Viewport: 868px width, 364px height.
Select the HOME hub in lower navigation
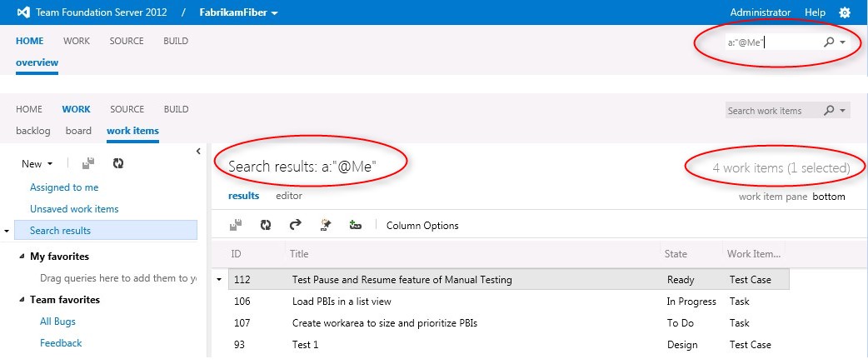29,109
